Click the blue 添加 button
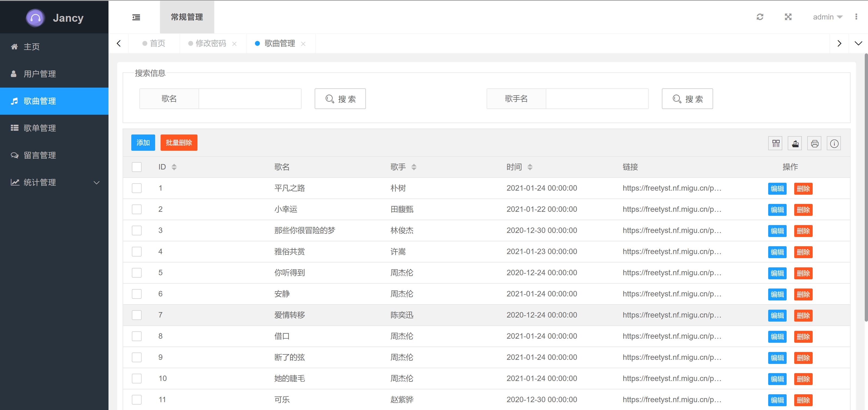The width and height of the screenshot is (868, 410). (143, 143)
